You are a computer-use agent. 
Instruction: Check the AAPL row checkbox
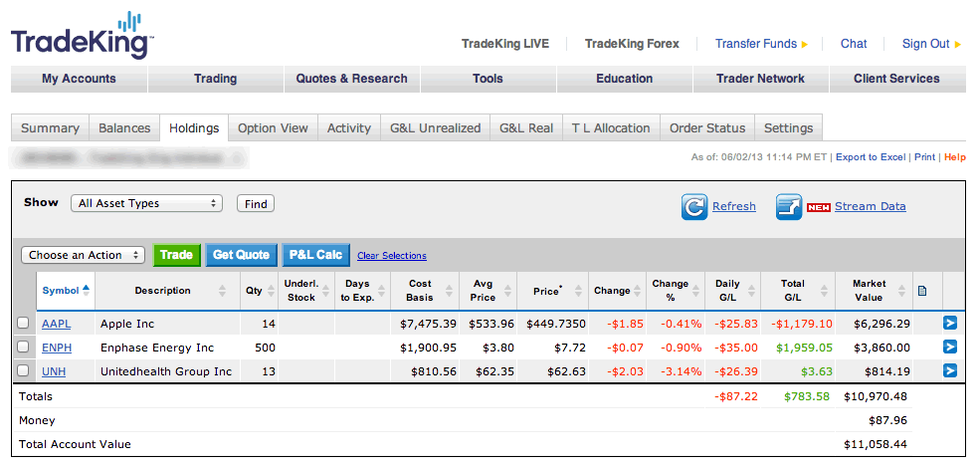click(23, 324)
